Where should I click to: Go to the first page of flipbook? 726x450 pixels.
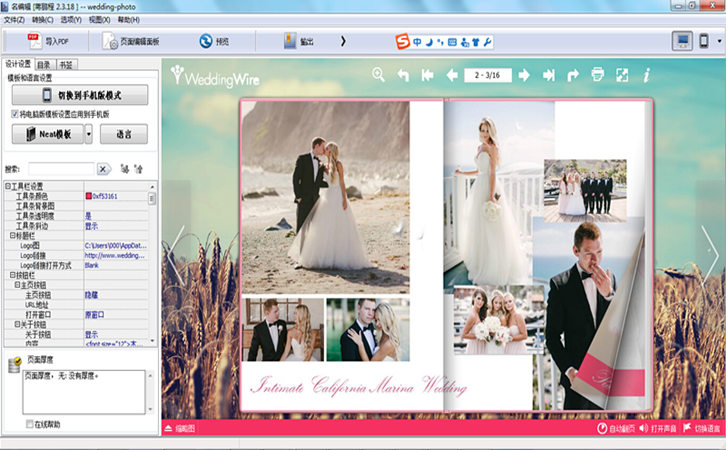click(x=428, y=75)
